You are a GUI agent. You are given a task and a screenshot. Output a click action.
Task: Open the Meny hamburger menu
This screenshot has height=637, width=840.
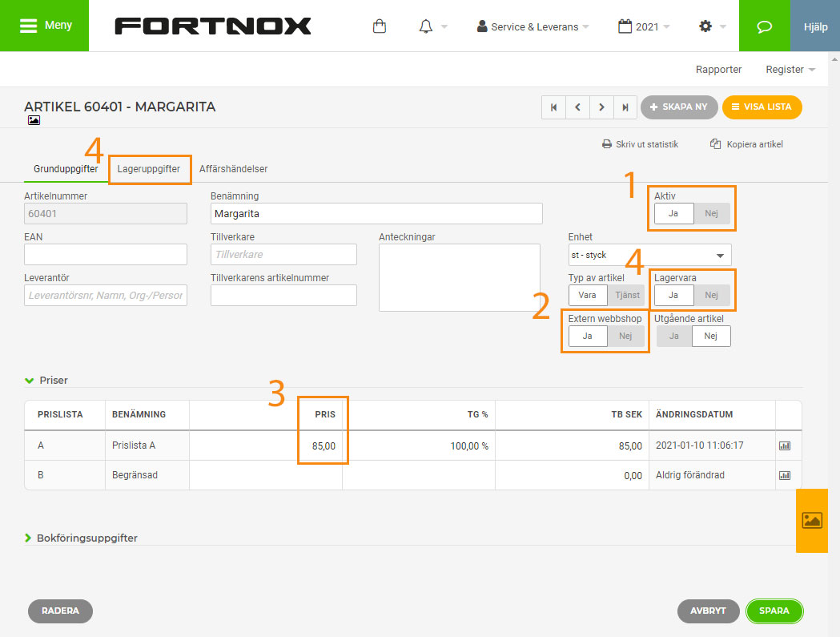point(45,26)
